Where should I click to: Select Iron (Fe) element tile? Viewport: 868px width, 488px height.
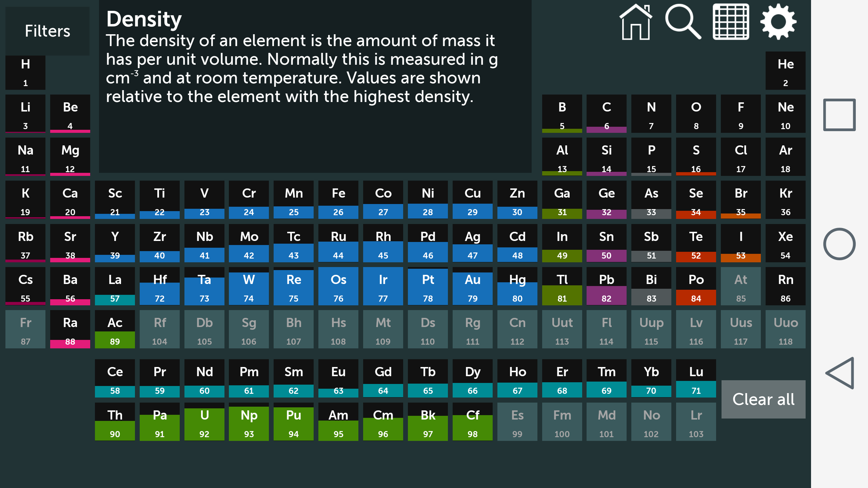click(x=338, y=200)
